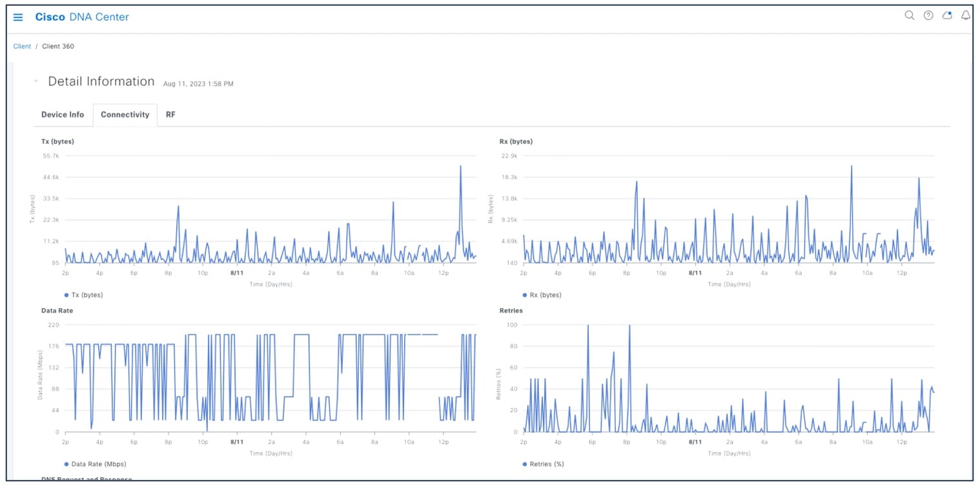Click the 4.69k label on Rx chart

pos(509,241)
